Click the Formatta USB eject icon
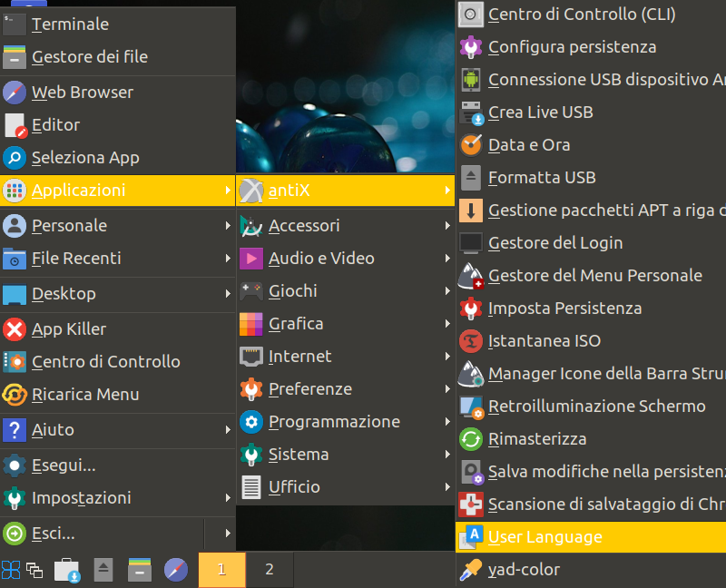 [x=471, y=178]
